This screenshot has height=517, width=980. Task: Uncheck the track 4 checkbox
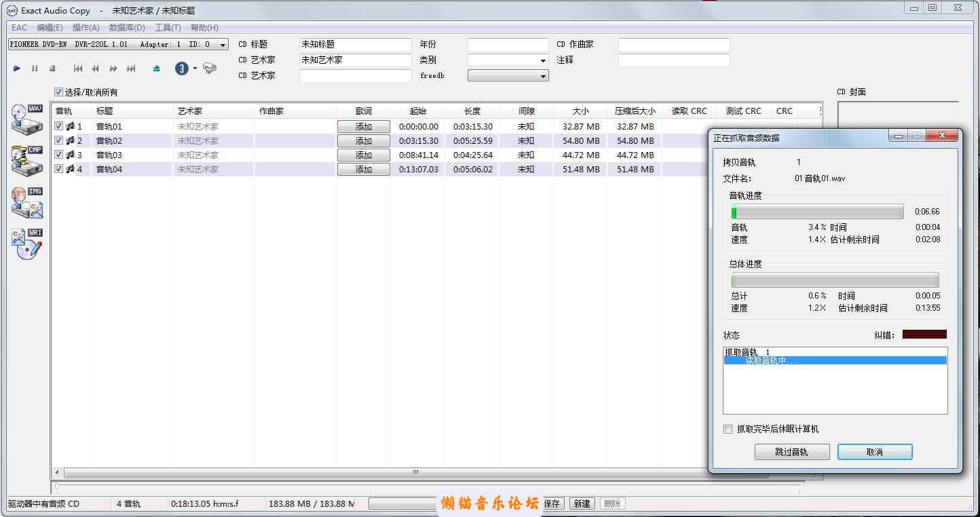coord(59,169)
